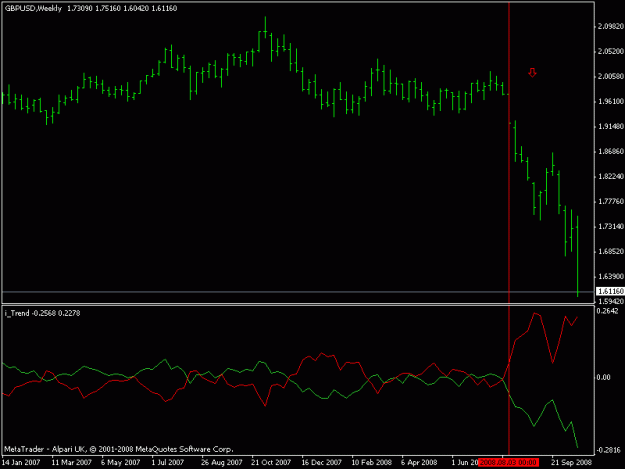Image resolution: width=625 pixels, height=469 pixels.
Task: Click time axis label 10 Feb 2008
Action: coord(371,462)
